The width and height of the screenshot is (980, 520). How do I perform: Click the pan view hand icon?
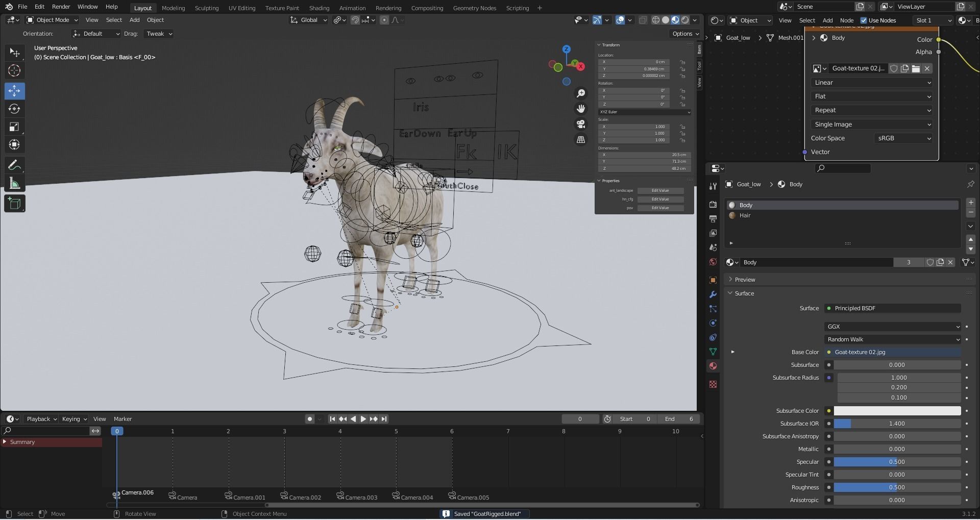point(581,109)
